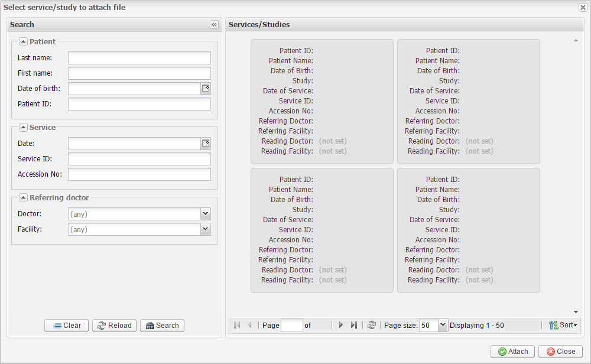Go to previous page in pager
591x364 pixels.
pos(249,325)
